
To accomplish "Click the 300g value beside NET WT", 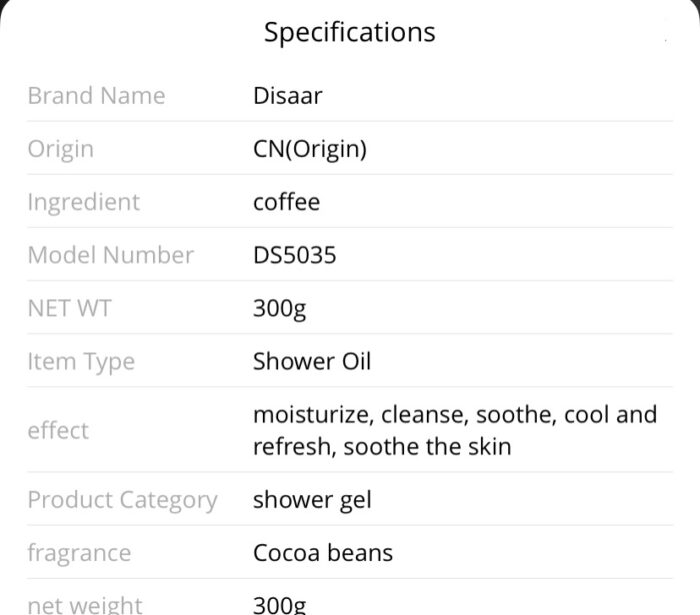I will click(279, 309).
